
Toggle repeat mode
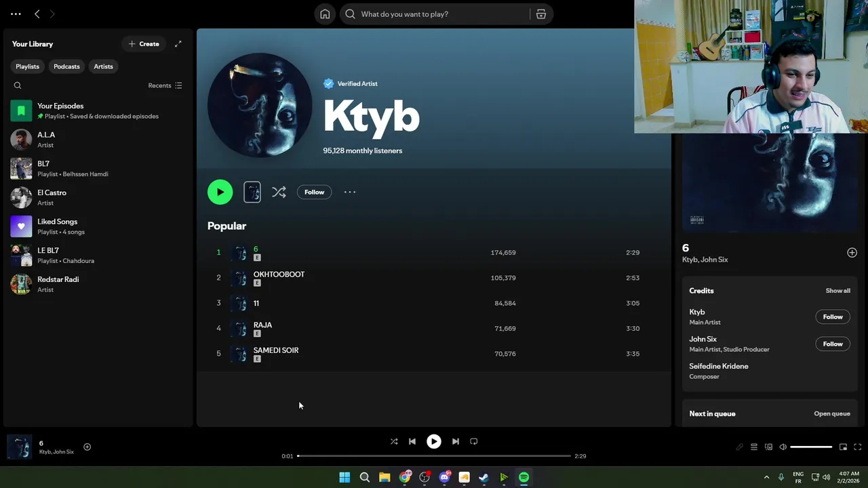click(474, 441)
